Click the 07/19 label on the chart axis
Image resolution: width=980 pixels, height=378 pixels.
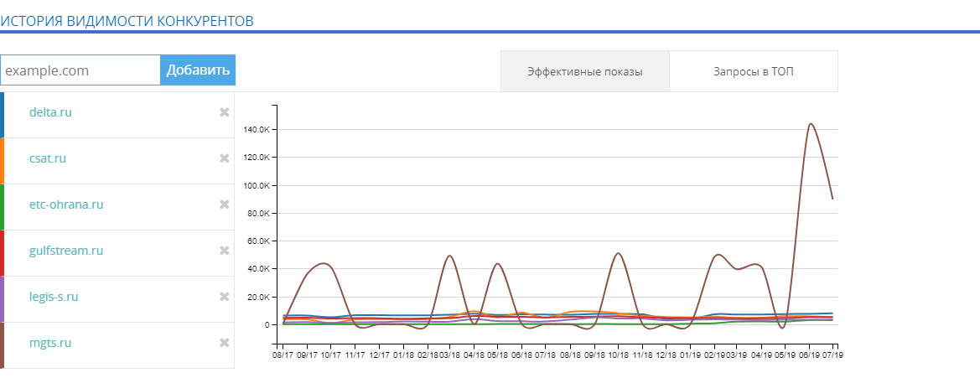pyautogui.click(x=832, y=355)
